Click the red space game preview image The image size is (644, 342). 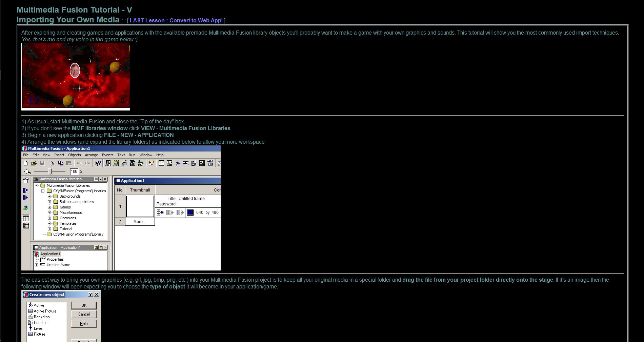coord(76,76)
